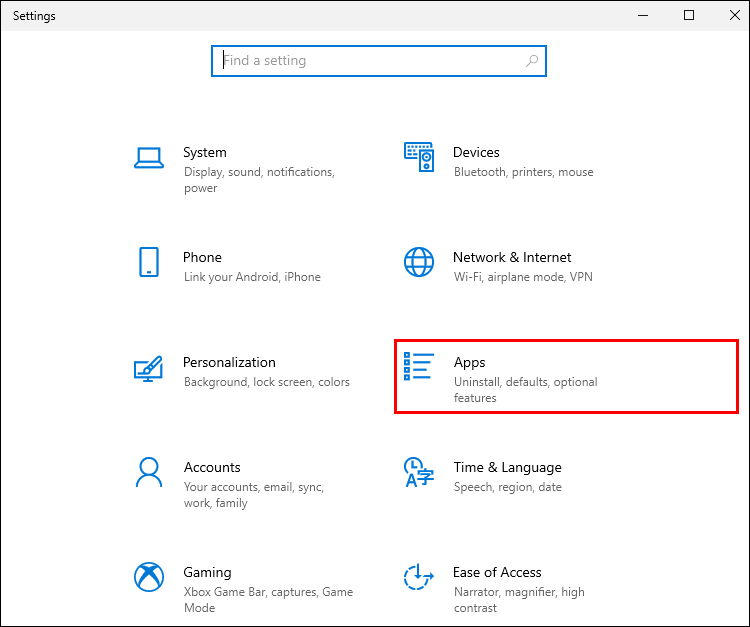Close the Settings window
Viewport: 750px width, 627px height.
click(x=735, y=15)
